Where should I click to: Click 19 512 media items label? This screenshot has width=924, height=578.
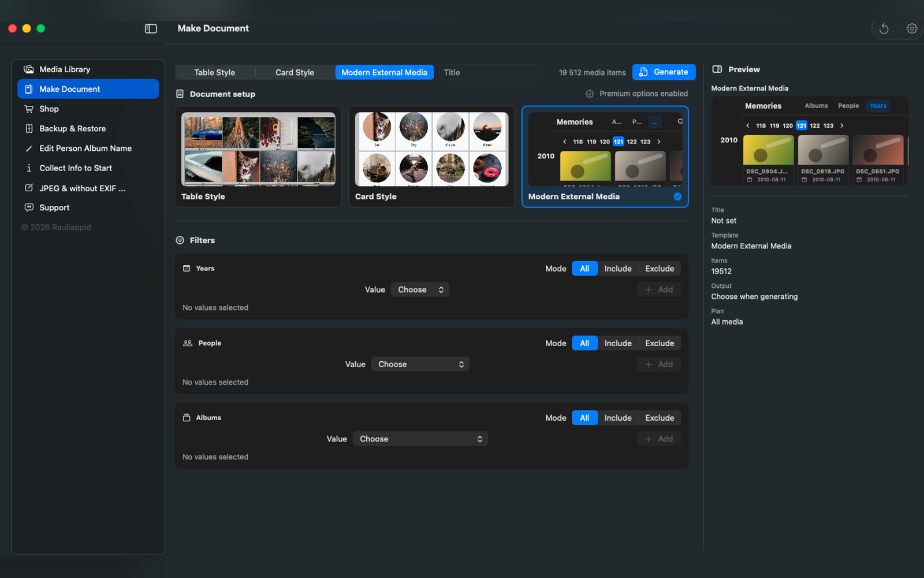tap(592, 72)
